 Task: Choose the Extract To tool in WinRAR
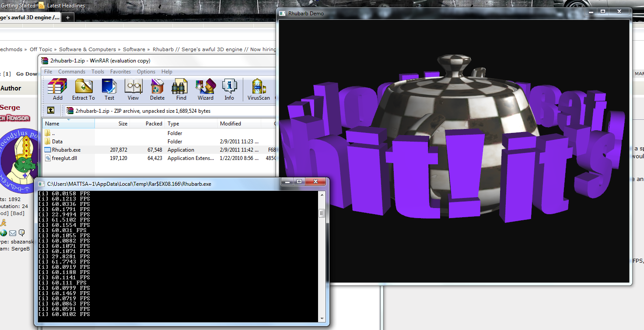point(83,90)
